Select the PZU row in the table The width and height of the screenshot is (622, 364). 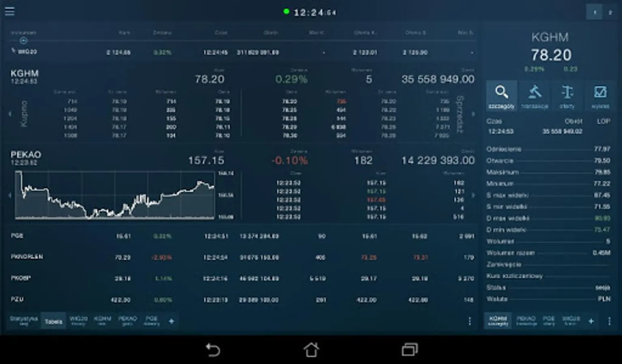point(242,300)
